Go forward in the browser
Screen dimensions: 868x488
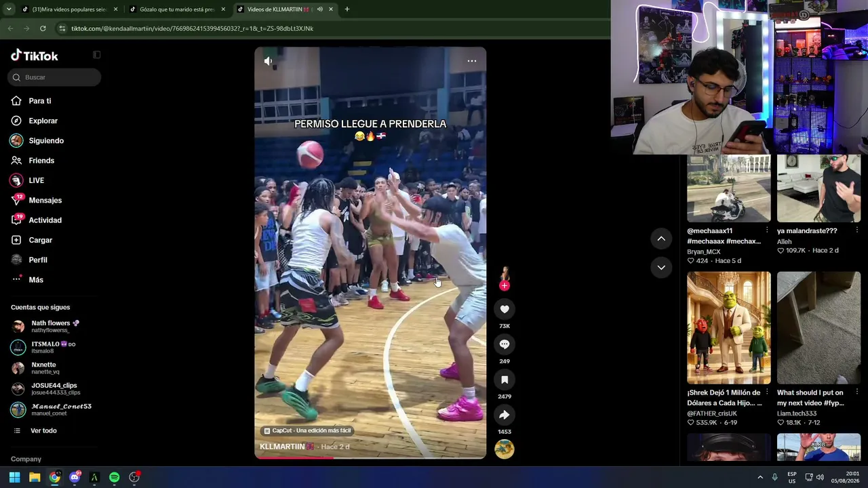(26, 28)
